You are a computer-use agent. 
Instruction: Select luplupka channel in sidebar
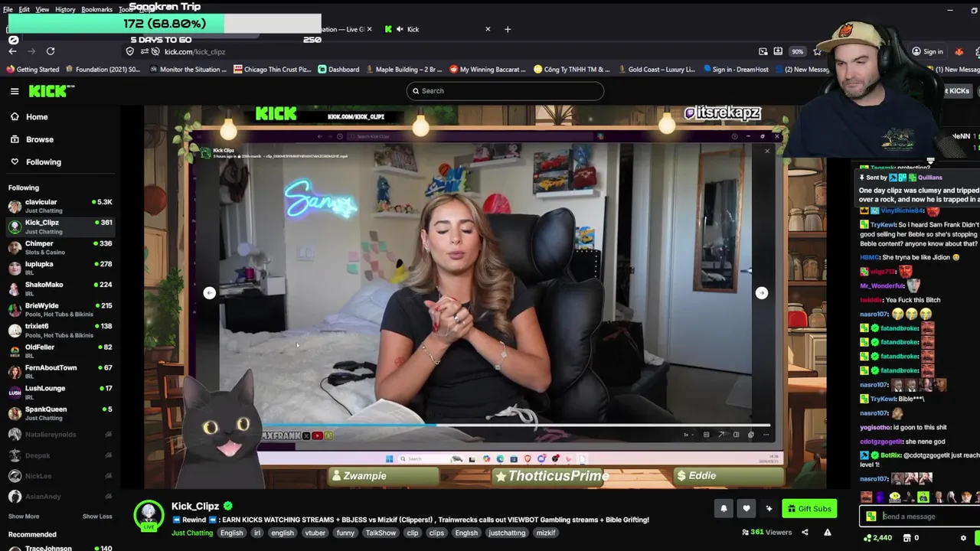coord(60,268)
